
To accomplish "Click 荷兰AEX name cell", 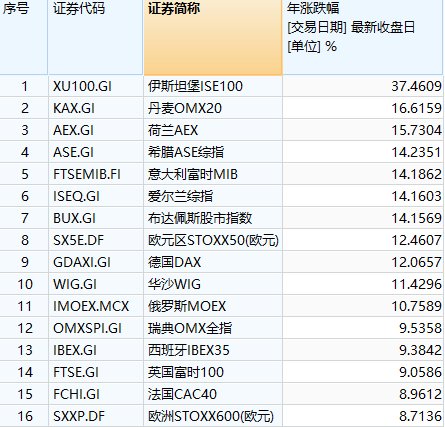I will (213, 130).
